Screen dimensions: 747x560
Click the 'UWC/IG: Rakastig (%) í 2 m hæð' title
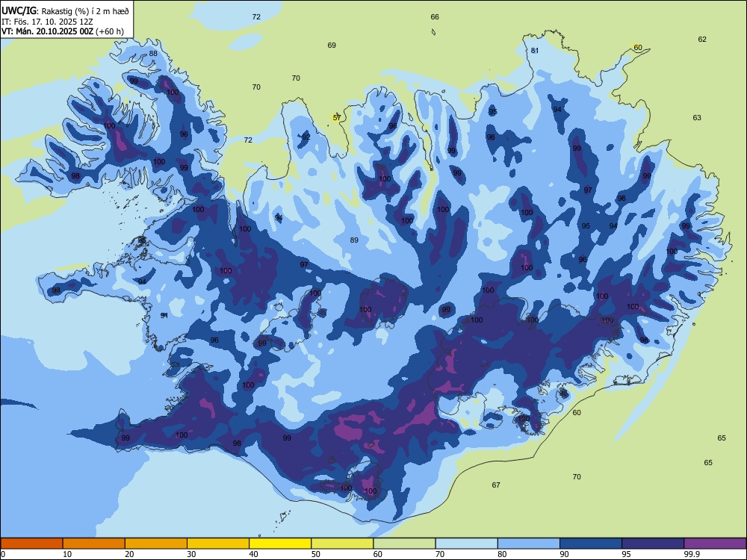[x=65, y=10]
